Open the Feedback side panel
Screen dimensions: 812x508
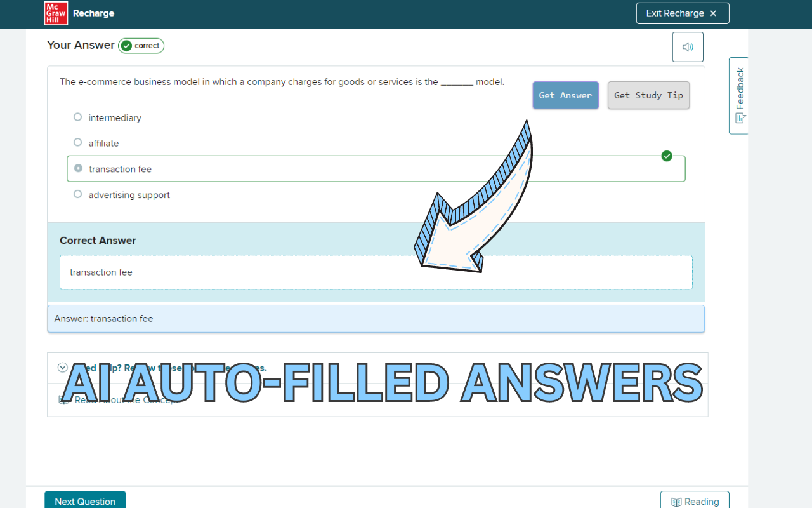pos(738,95)
